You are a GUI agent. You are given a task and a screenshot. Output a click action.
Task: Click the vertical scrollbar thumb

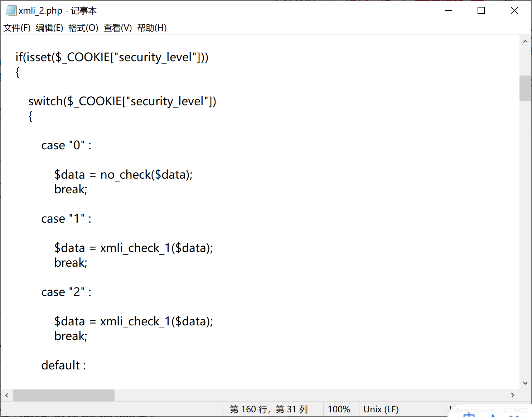click(x=525, y=88)
